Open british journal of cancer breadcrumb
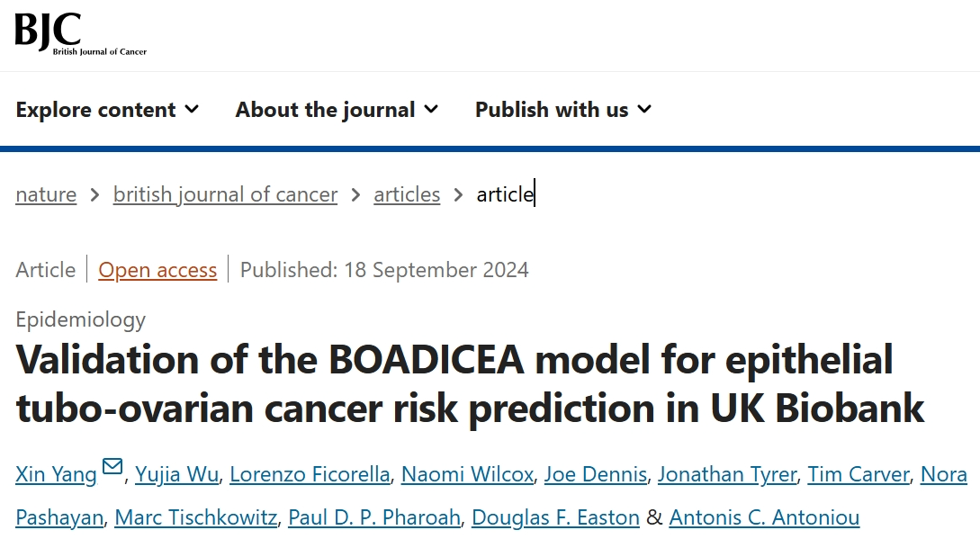 [225, 194]
